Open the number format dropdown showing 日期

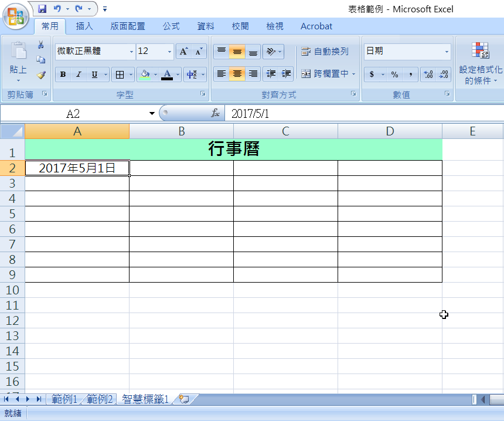(x=447, y=52)
